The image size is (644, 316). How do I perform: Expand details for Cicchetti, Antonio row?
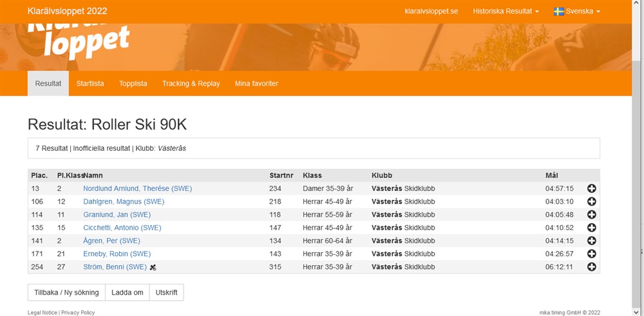591,228
